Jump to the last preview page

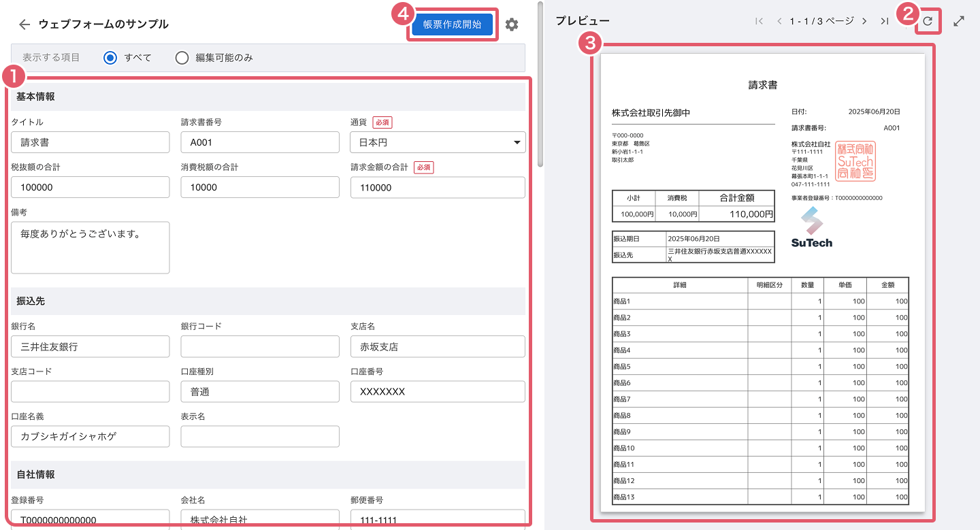(884, 21)
